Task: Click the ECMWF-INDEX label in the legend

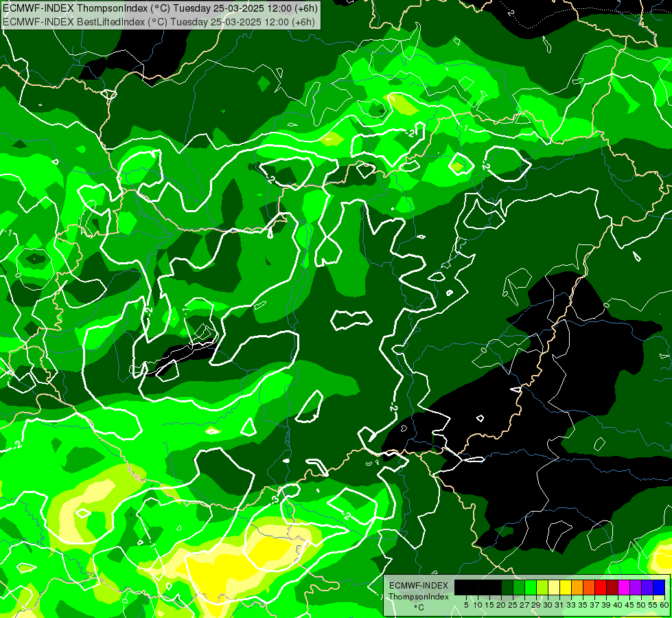Action: (x=419, y=586)
